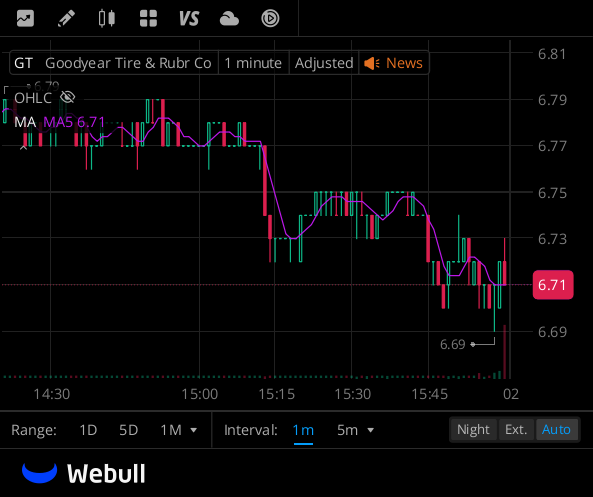This screenshot has width=593, height=497.
Task: Click the OHLC label
Action: coord(33,98)
